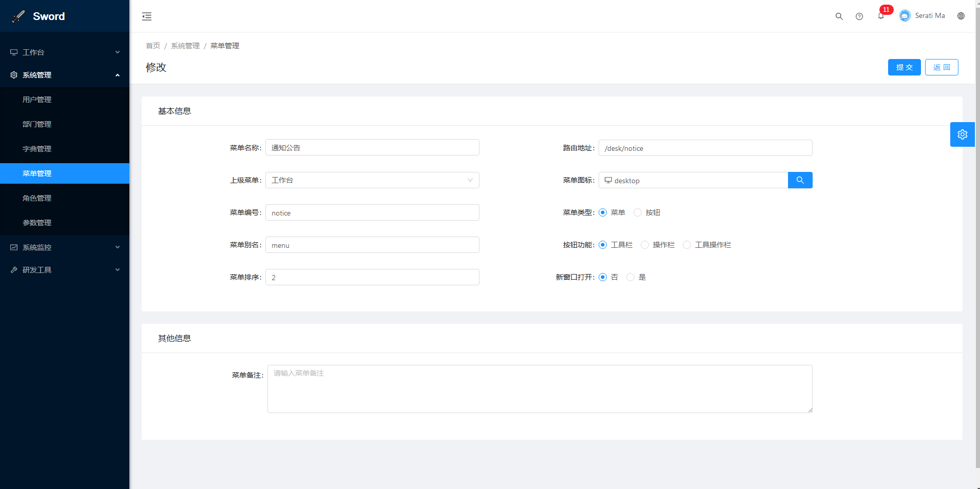Screen dimensions: 980x489
Task: Choose 是 for open in new window
Action: click(x=630, y=277)
